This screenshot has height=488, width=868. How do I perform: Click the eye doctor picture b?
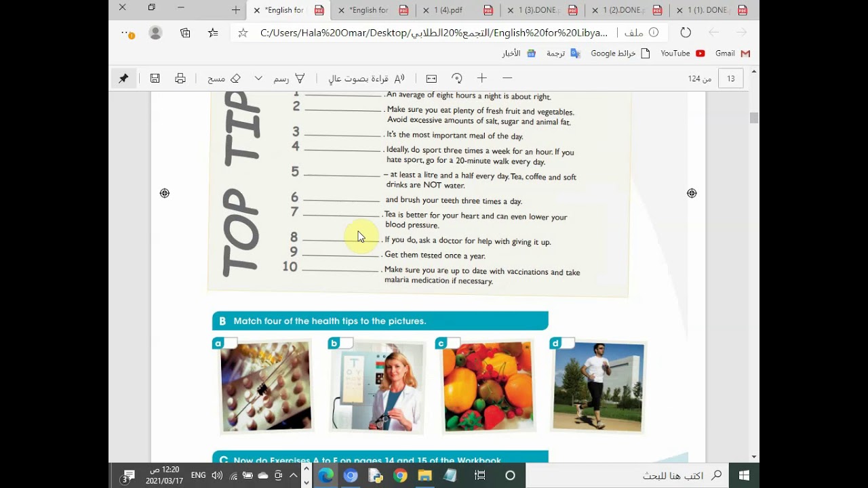377,386
